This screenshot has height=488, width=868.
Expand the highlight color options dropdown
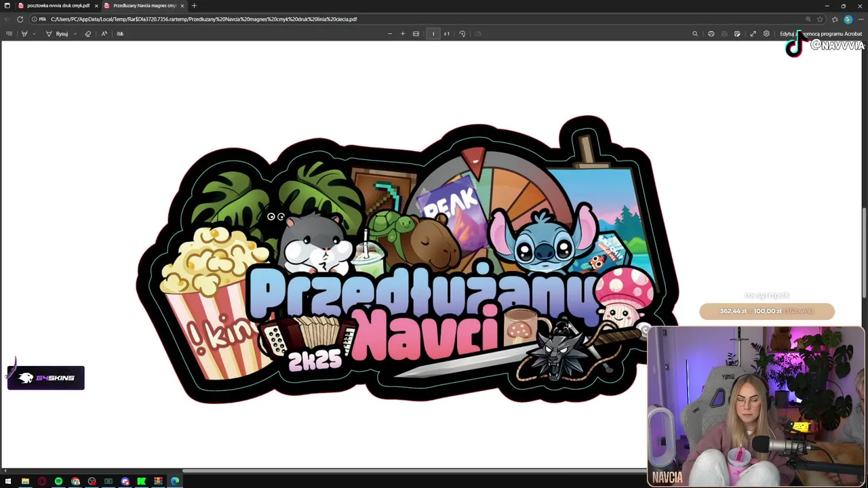(x=34, y=33)
